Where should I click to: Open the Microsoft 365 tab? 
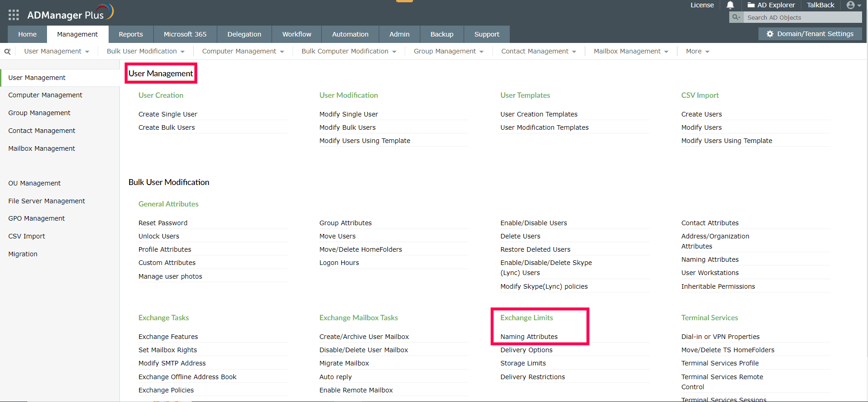click(185, 34)
